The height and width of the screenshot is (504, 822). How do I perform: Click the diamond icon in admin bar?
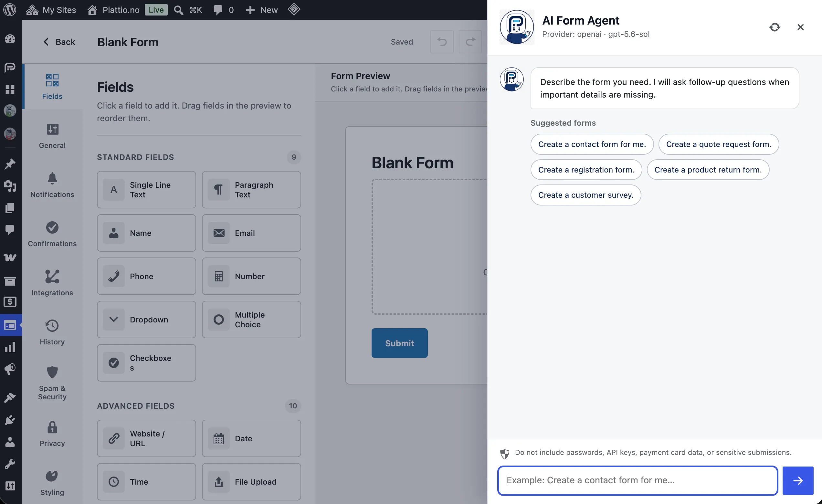click(294, 9)
